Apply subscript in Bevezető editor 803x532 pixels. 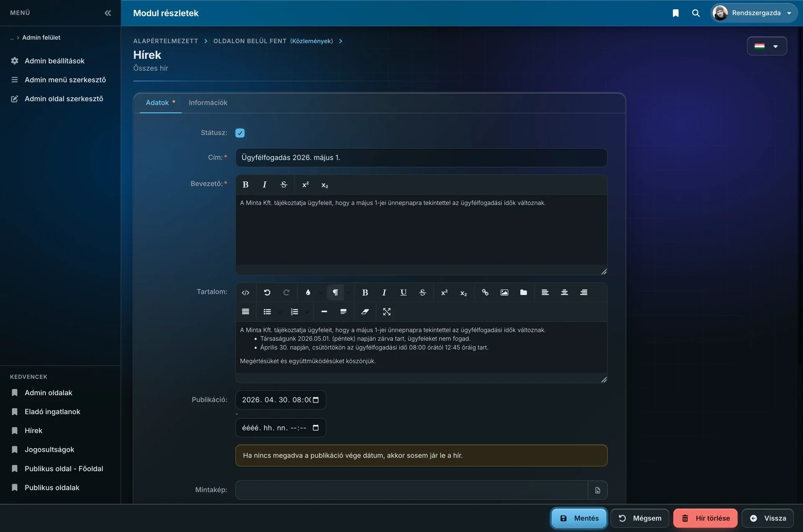click(325, 185)
